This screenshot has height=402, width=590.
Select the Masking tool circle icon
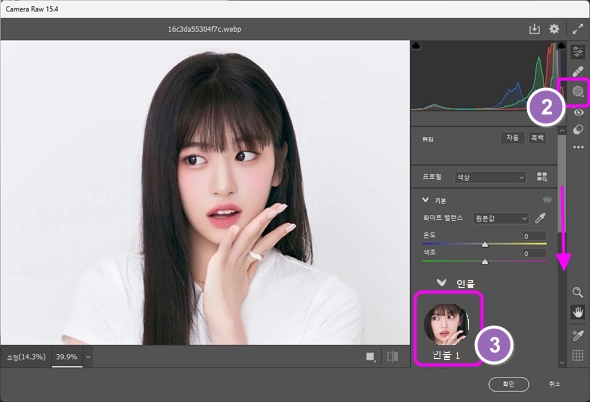pos(578,91)
